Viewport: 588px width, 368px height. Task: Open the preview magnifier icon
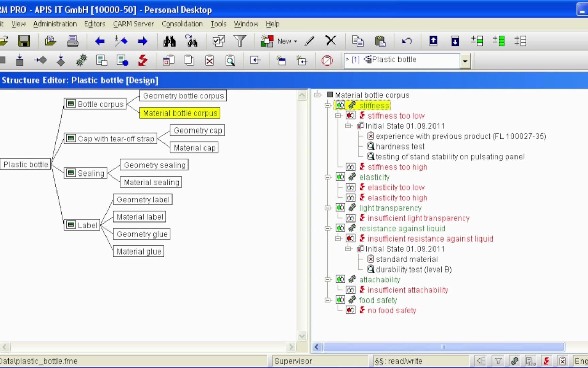230,60
